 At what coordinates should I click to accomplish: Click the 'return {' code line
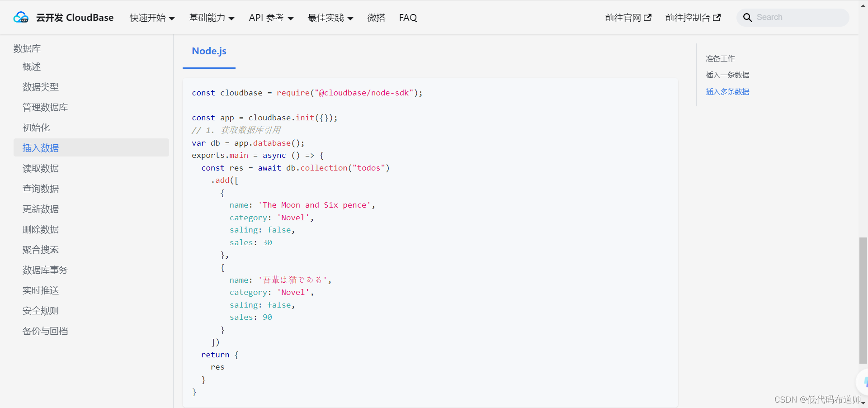[x=220, y=355]
